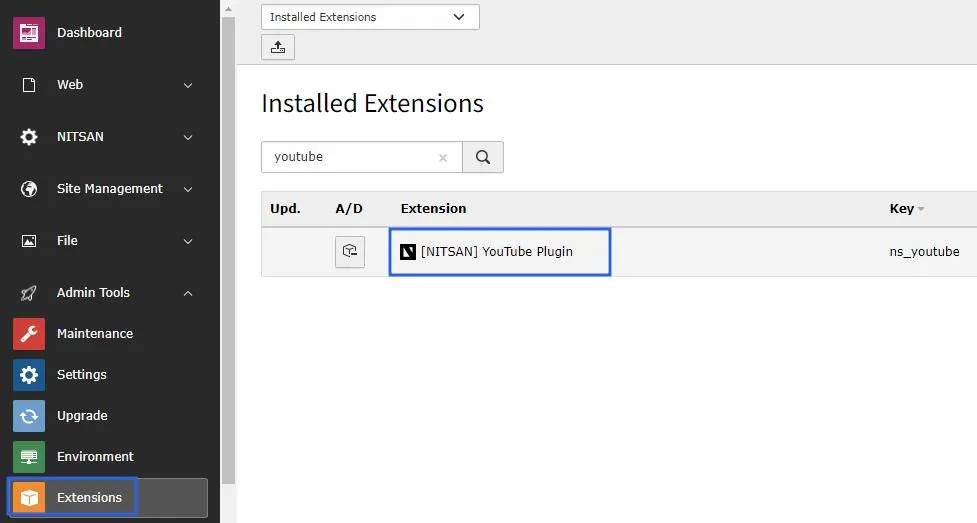
Task: Click the NITSAN gear icon
Action: coord(29,137)
